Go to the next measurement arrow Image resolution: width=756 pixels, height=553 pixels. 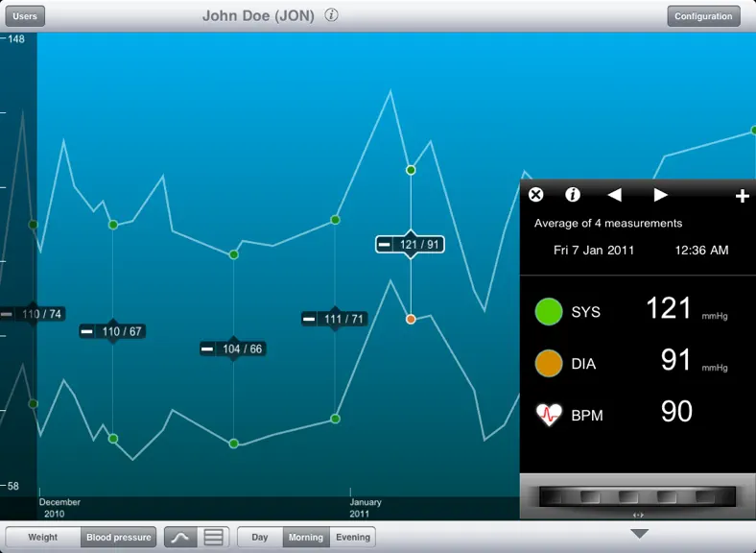[660, 195]
